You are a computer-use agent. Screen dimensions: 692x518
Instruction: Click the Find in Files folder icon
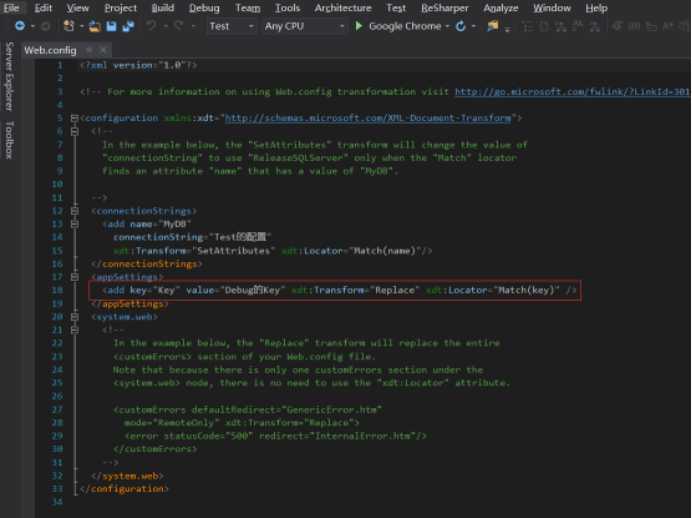click(493, 26)
